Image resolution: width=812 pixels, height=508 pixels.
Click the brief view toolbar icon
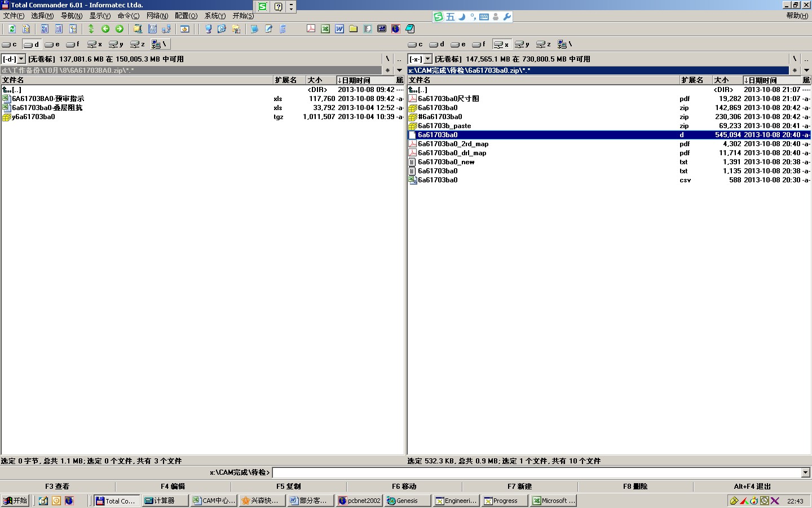coord(45,29)
